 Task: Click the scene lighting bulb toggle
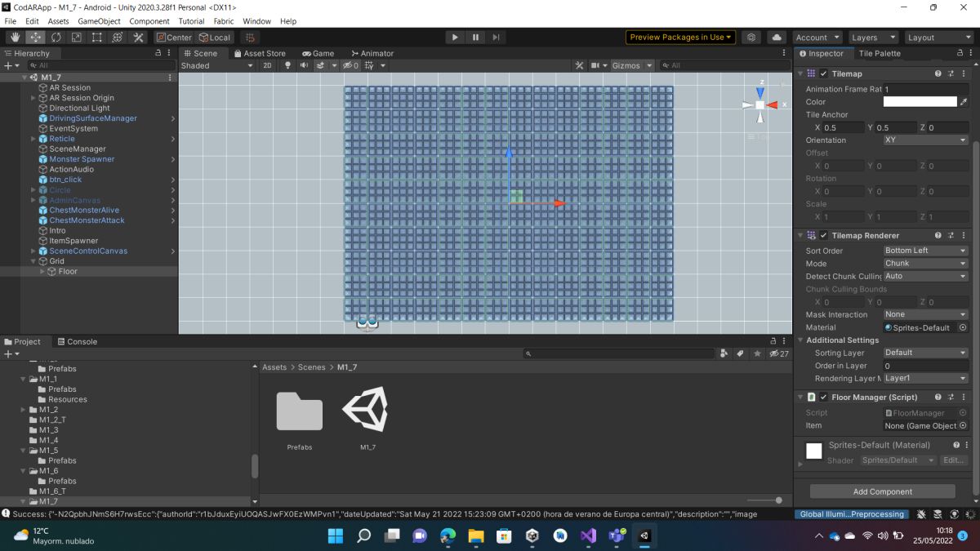click(287, 65)
